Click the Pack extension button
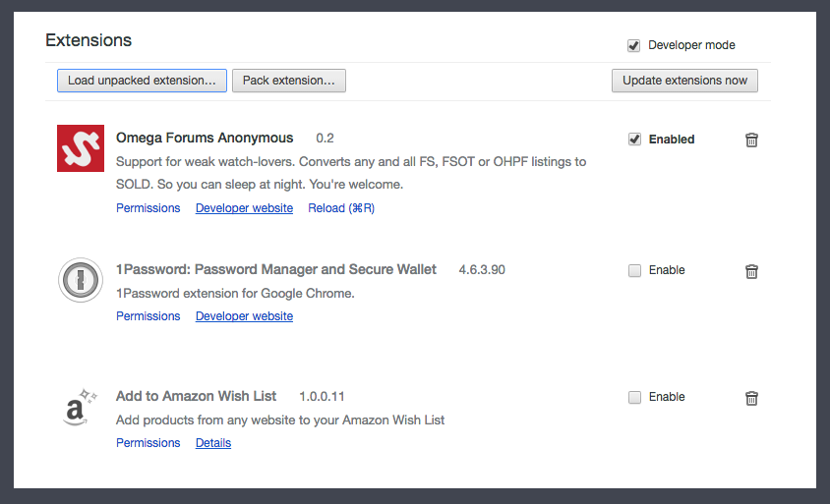 pyautogui.click(x=288, y=81)
